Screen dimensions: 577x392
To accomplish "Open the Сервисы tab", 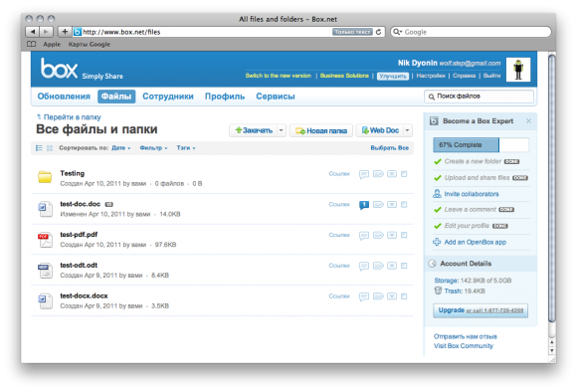I will (x=276, y=97).
